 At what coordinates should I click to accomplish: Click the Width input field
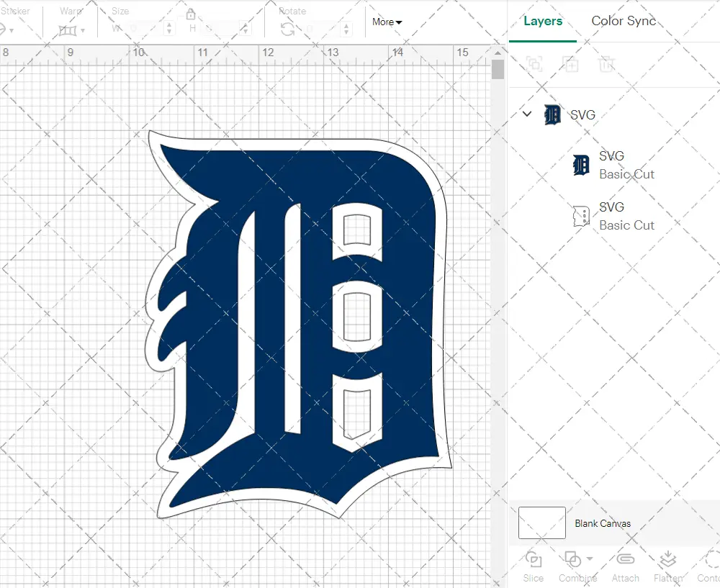146,29
